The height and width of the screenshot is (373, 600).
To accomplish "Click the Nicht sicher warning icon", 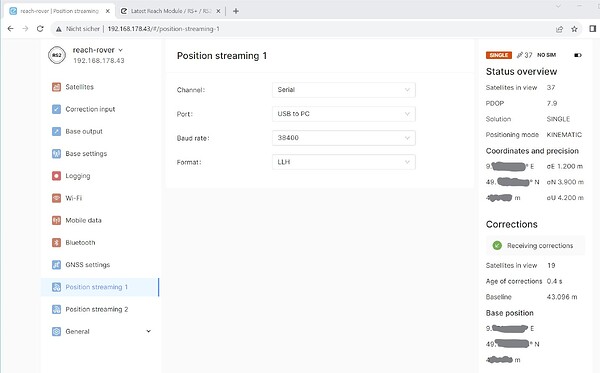I will 59,29.
